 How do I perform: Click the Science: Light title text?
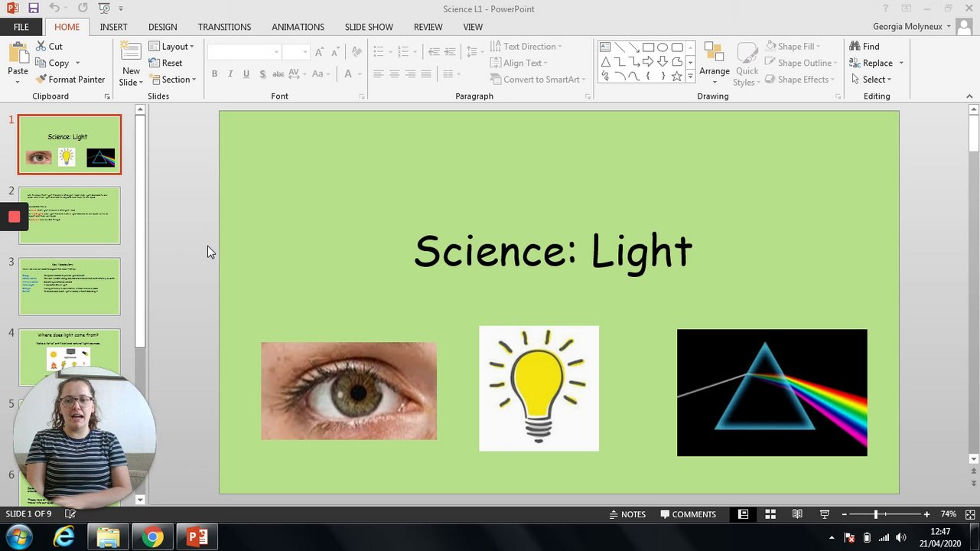[553, 251]
